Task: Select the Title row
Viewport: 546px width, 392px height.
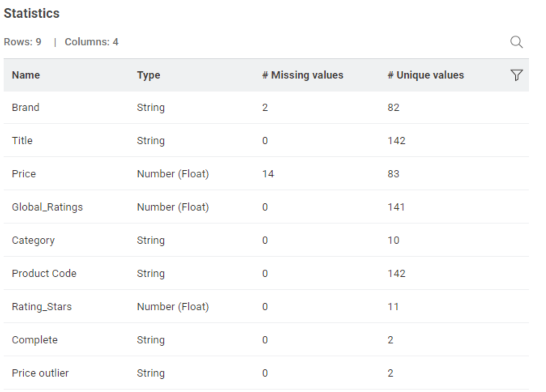Action: pyautogui.click(x=22, y=141)
